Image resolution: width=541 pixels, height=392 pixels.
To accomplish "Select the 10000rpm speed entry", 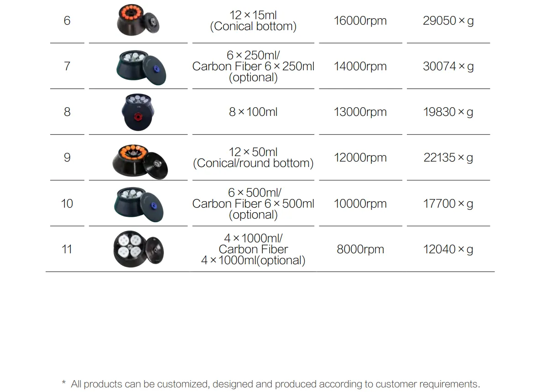I will [x=360, y=204].
